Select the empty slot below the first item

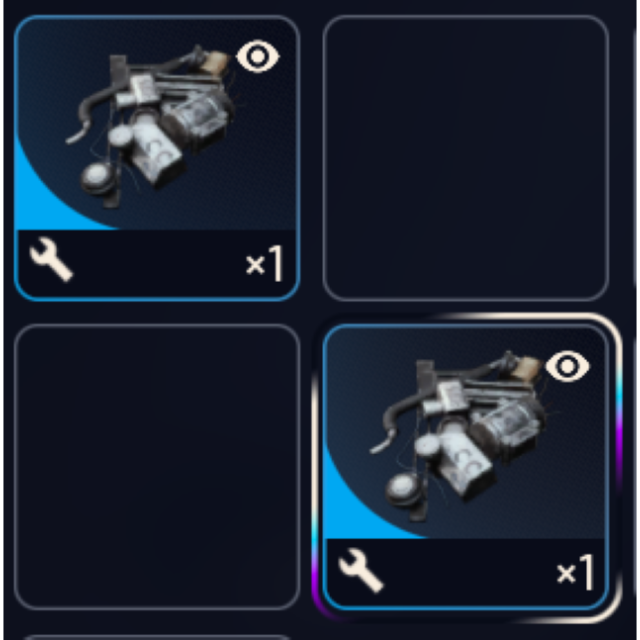pos(157,467)
